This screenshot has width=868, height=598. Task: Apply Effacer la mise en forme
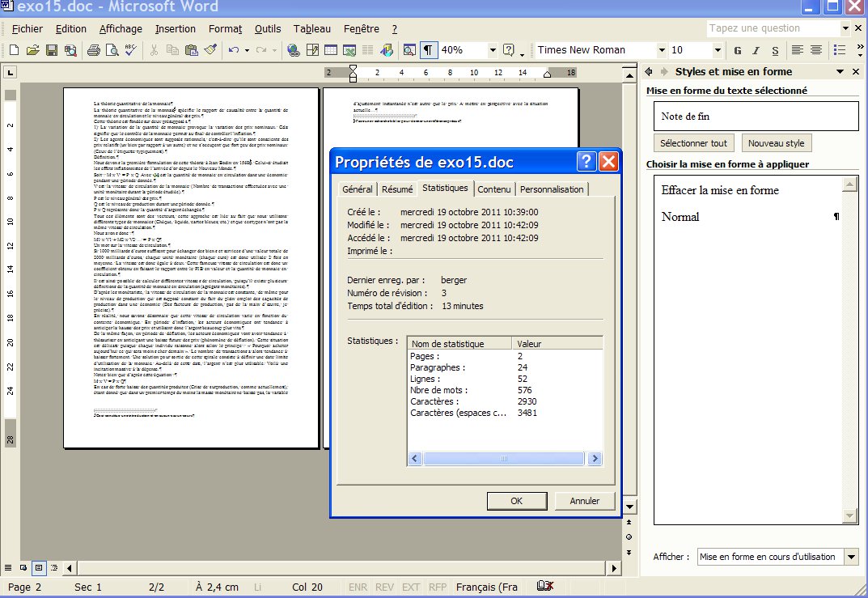coord(720,190)
